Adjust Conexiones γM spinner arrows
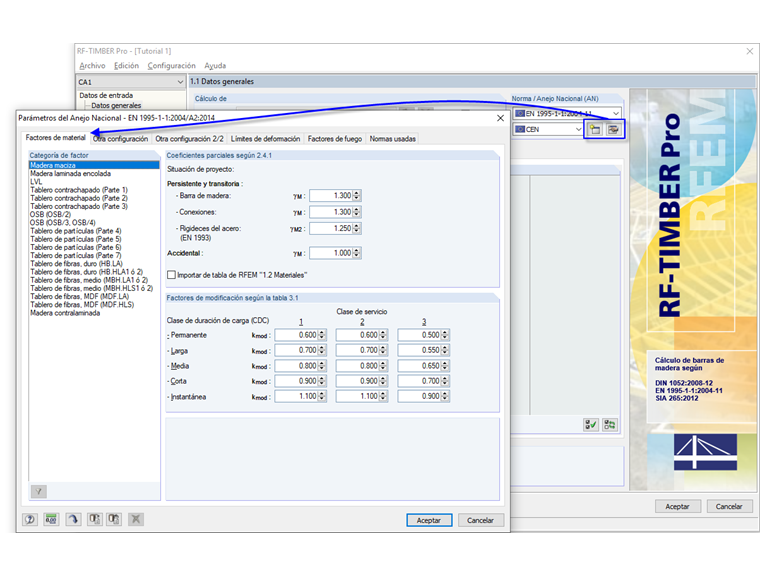 (x=357, y=212)
